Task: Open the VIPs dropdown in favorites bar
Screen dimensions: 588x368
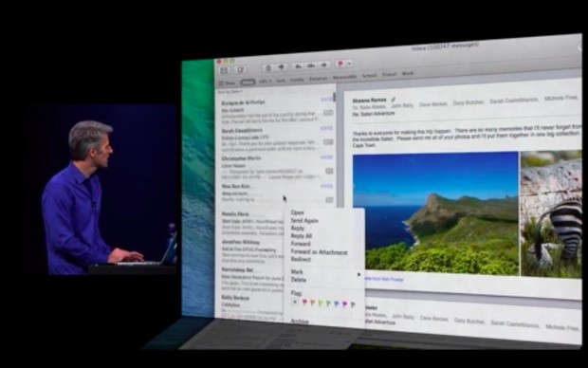Action: coord(266,81)
